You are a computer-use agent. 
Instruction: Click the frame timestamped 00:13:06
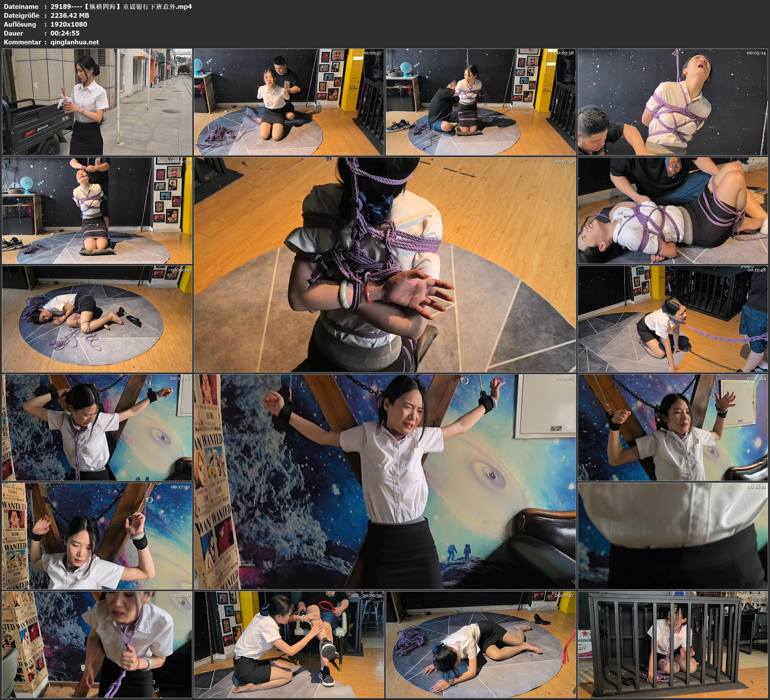click(x=97, y=427)
